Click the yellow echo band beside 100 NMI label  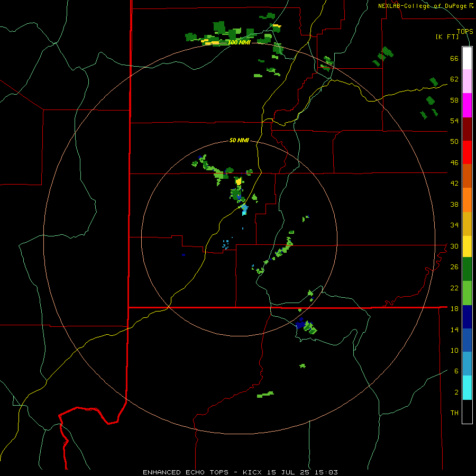click(211, 42)
